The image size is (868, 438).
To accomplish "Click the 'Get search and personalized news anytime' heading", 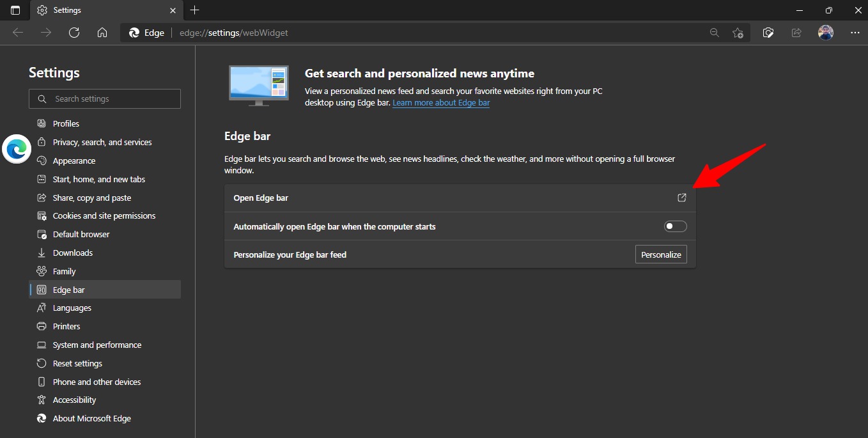I will pyautogui.click(x=419, y=74).
